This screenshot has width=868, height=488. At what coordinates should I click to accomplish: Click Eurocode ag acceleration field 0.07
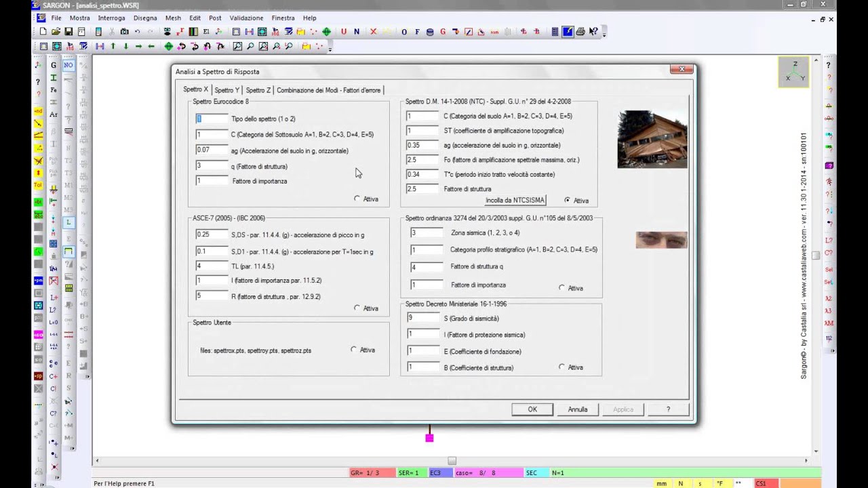[212, 150]
